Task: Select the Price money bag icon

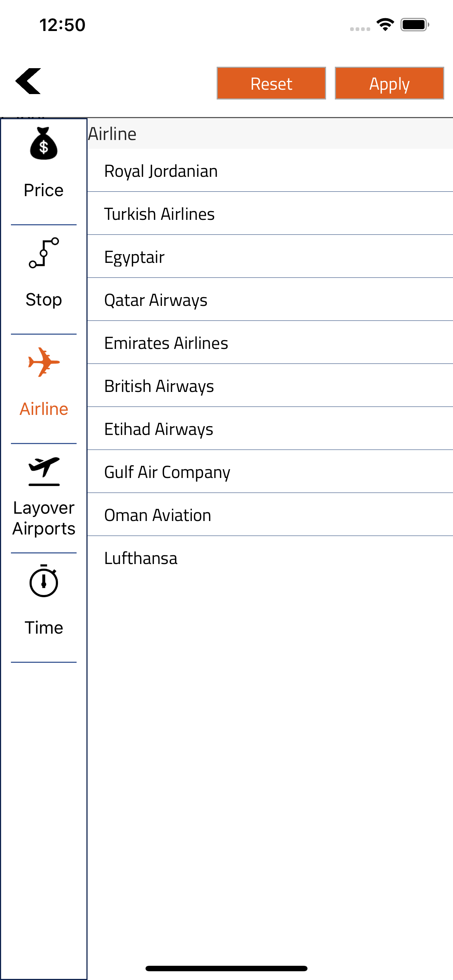Action: [44, 143]
